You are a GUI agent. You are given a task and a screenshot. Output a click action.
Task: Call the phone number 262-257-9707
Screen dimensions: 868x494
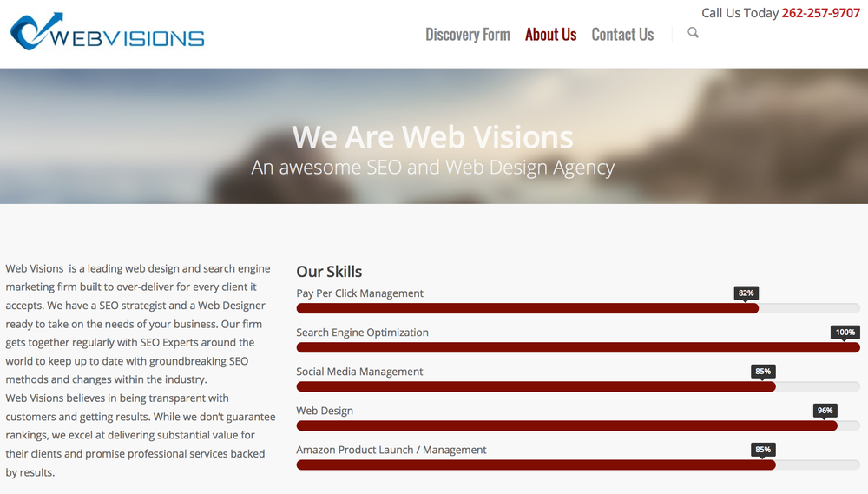821,13
